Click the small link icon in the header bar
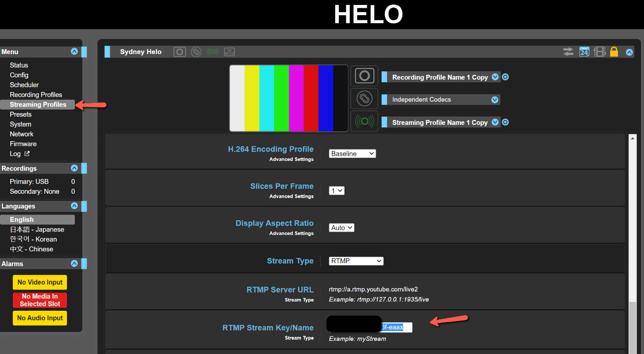This screenshot has height=354, width=644. click(196, 52)
